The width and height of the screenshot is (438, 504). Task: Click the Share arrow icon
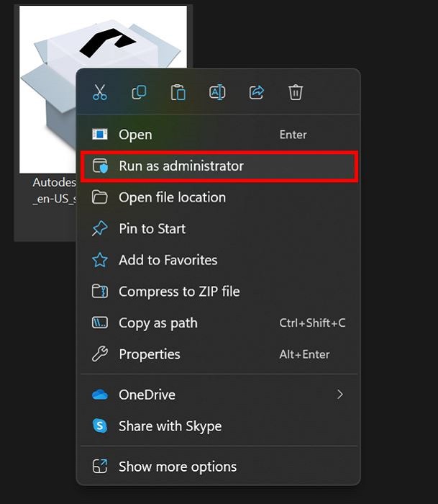257,93
